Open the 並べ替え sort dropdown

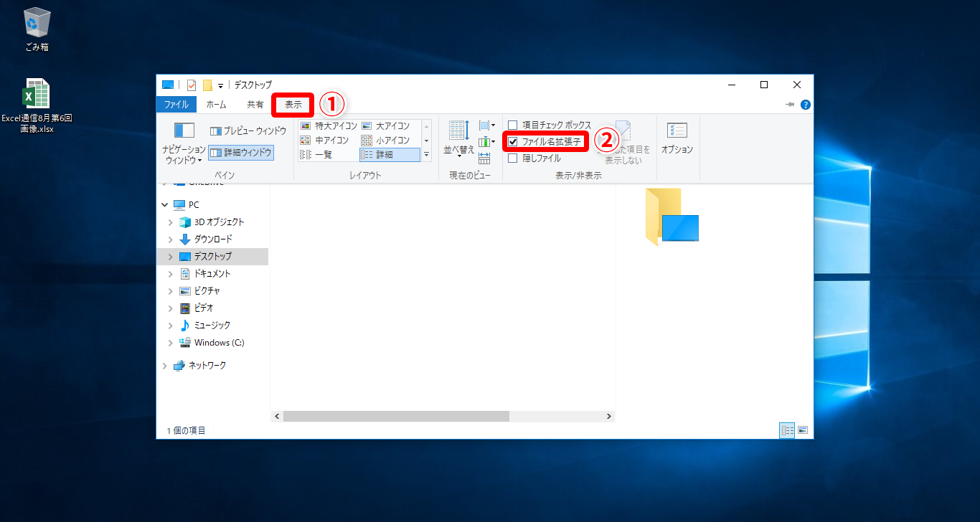pyautogui.click(x=458, y=138)
